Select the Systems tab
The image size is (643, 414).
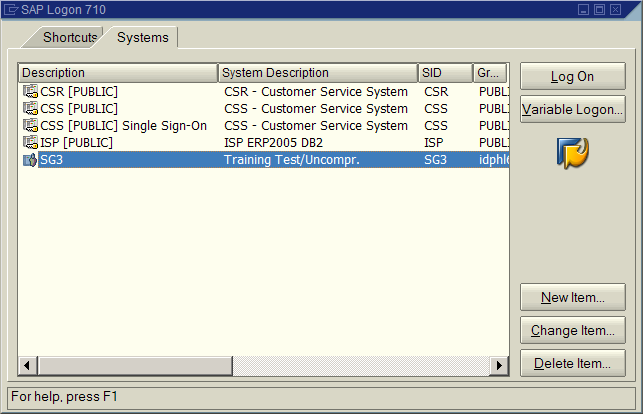coord(142,38)
